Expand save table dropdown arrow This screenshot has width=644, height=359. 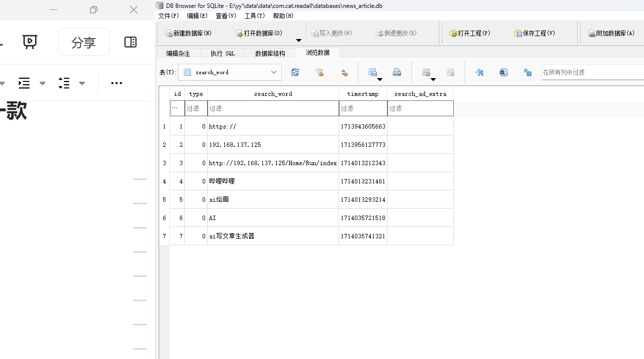click(x=380, y=79)
